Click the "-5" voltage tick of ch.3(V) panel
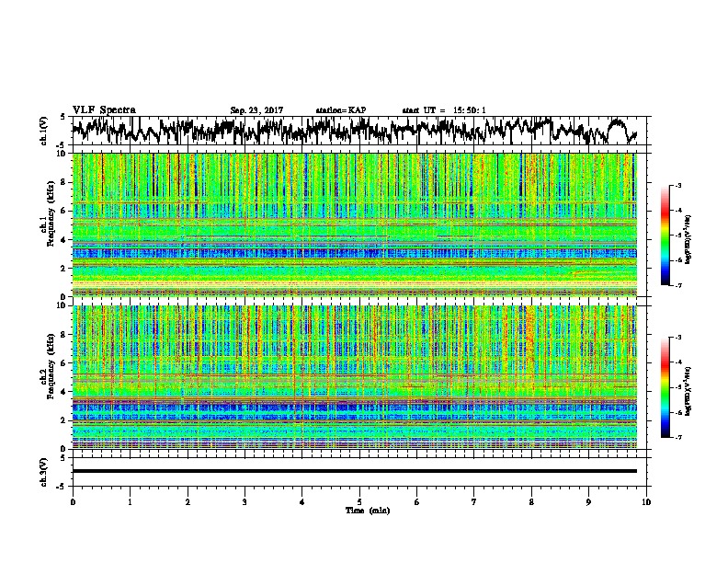 pos(62,487)
